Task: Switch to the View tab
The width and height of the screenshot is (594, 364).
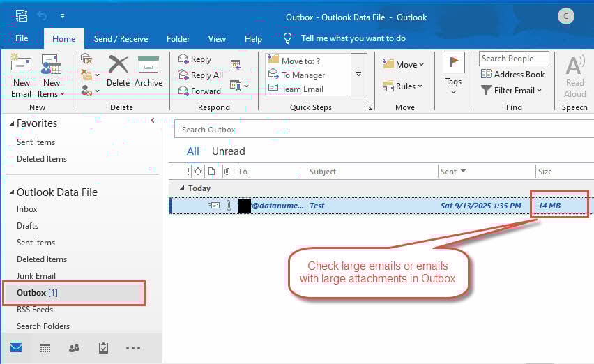Action: (x=217, y=38)
